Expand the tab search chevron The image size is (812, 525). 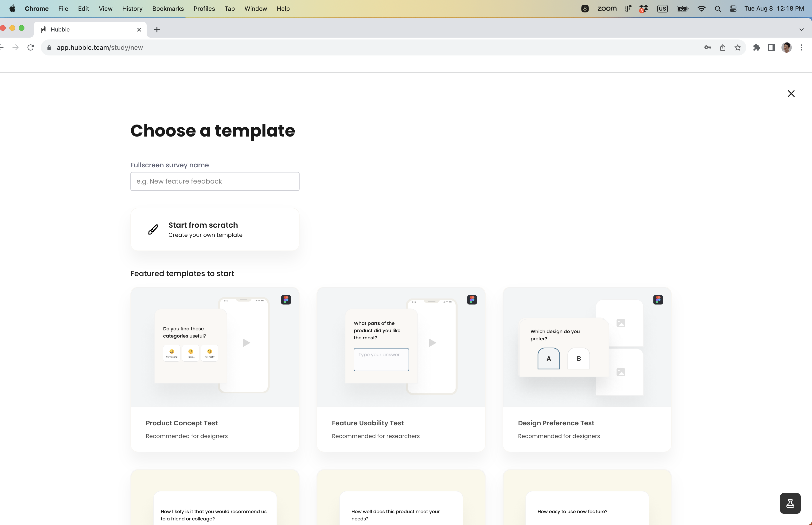[801, 30]
